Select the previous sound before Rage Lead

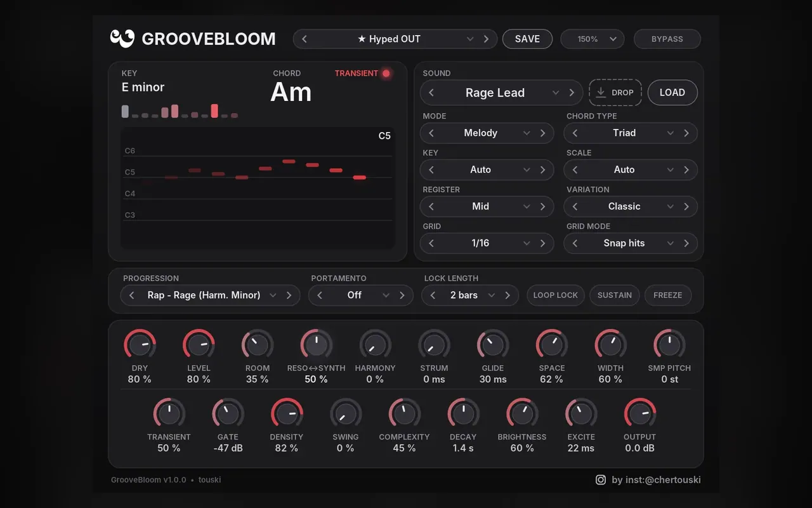[431, 93]
